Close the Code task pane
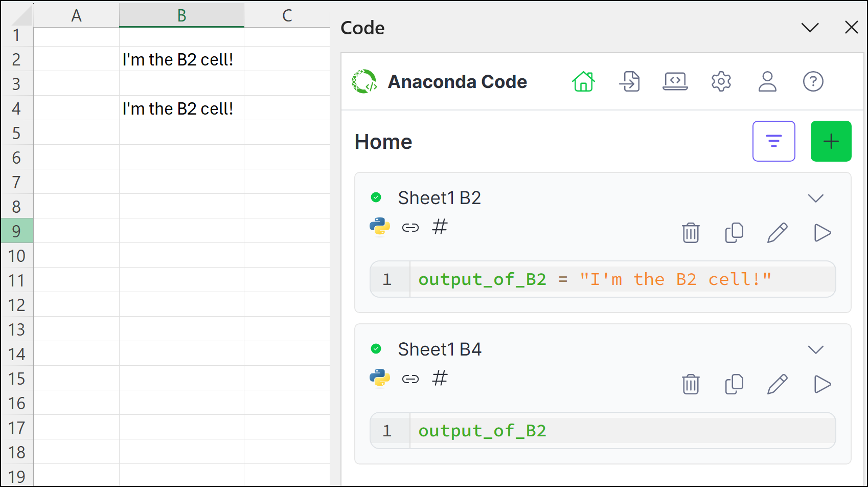The width and height of the screenshot is (868, 487). tap(852, 28)
